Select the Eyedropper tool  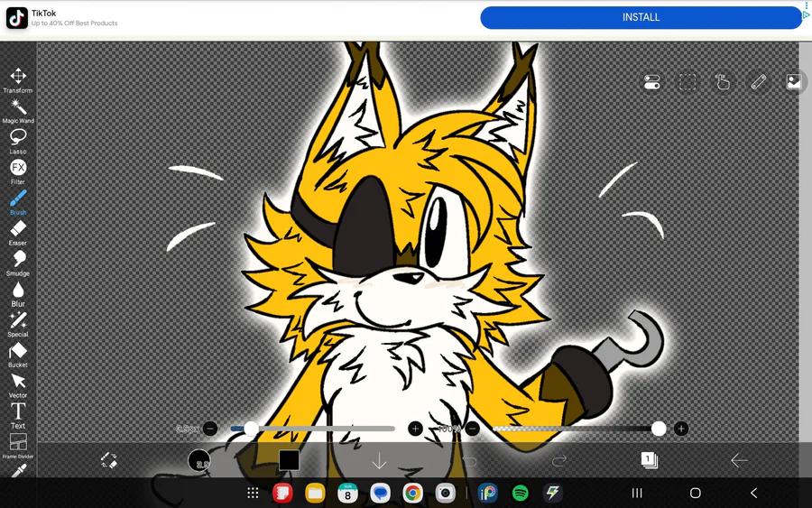(x=18, y=470)
